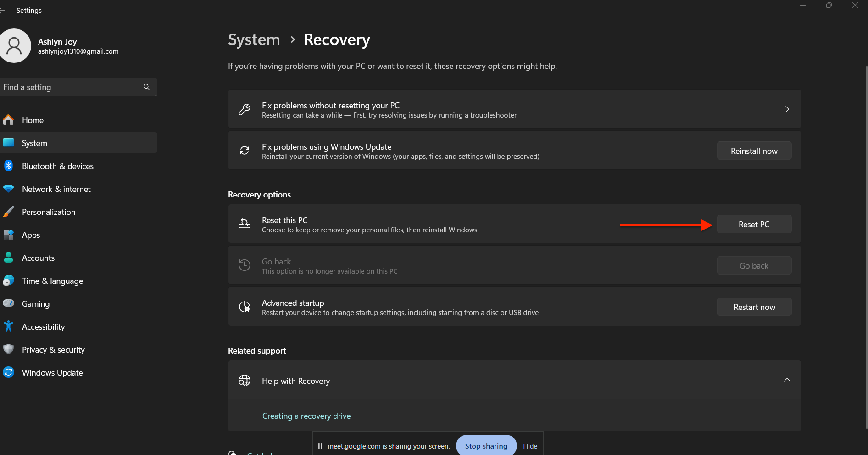Open Creating a recovery drive link

[x=306, y=416]
